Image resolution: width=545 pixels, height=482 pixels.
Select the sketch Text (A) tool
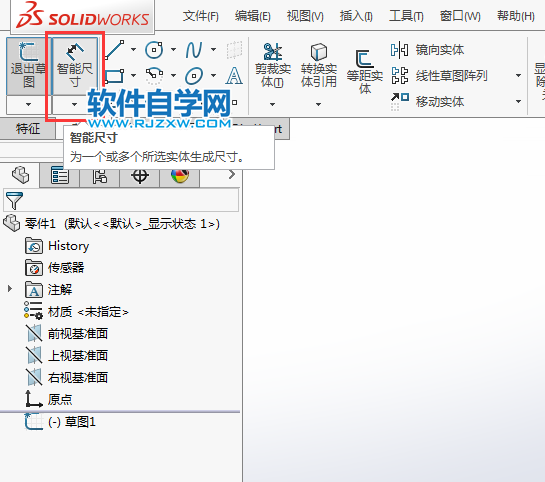point(234,75)
